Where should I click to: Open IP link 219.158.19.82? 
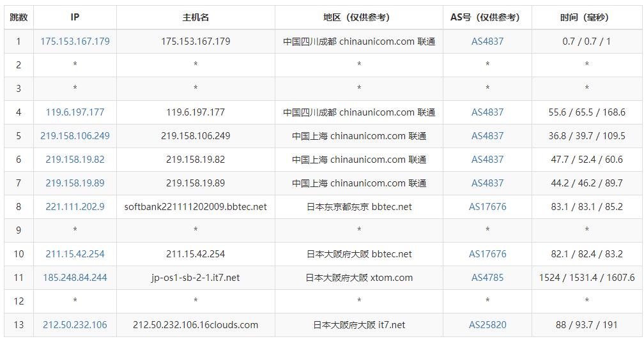click(x=75, y=160)
